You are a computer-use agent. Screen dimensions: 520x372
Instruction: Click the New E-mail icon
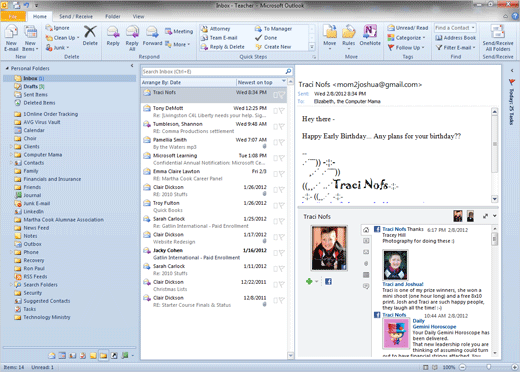(x=11, y=33)
